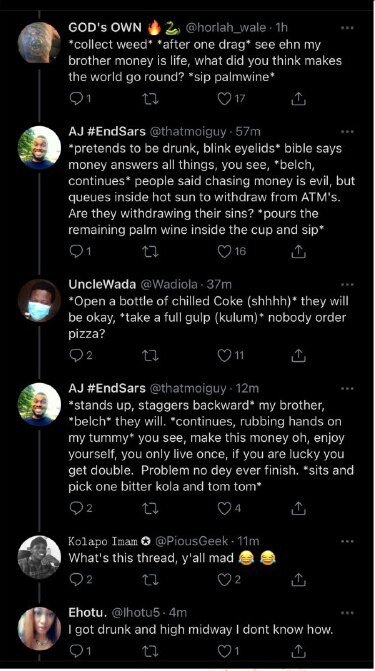The image size is (375, 671).
Task: Share AJ's tweet with 4 likes
Action: (x=298, y=508)
